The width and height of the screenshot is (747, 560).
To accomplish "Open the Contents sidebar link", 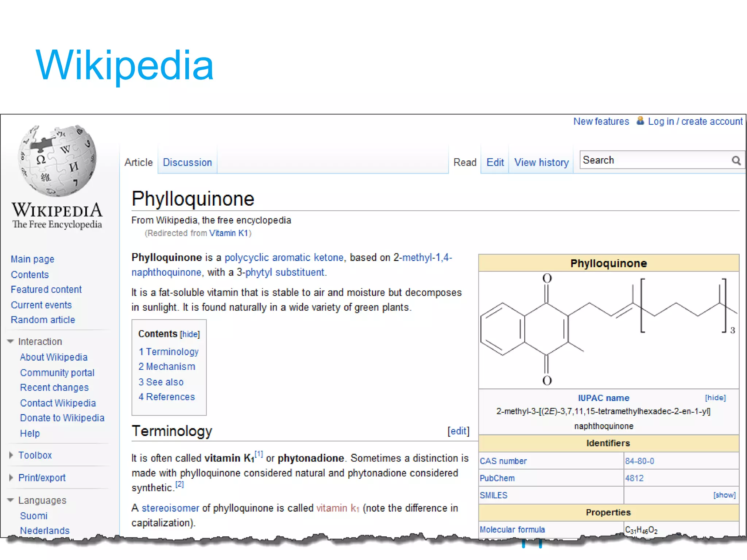I will click(30, 275).
